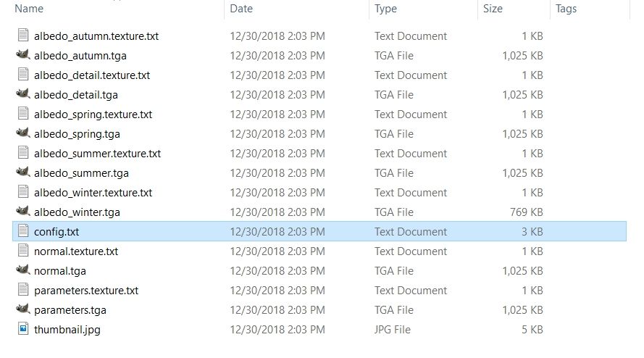Select the albedo_autumn.texture.txt file name

click(x=96, y=36)
